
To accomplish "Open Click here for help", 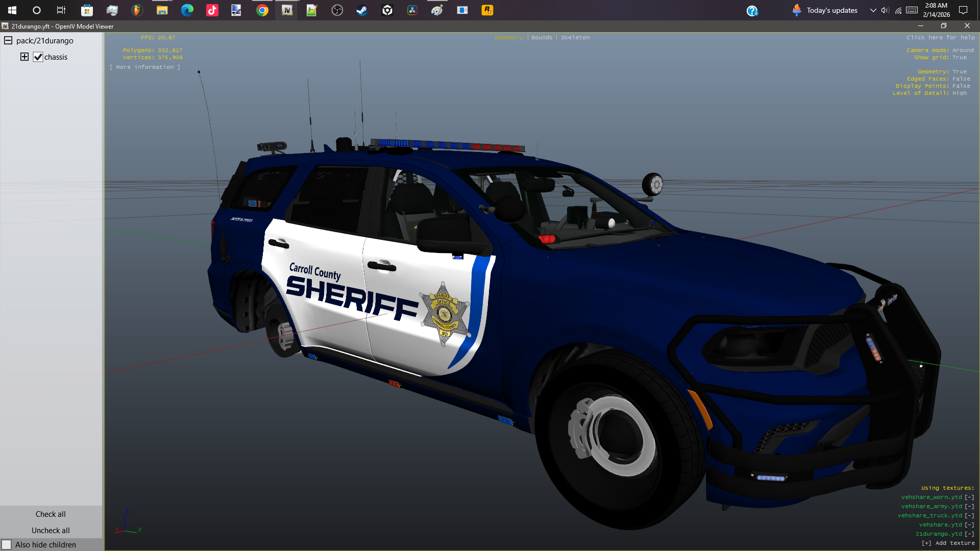I will tap(941, 37).
